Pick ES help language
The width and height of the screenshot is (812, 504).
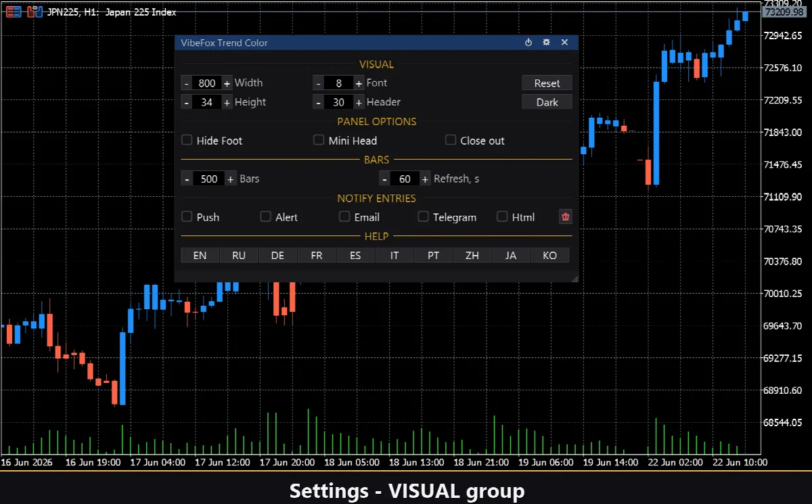(x=355, y=256)
